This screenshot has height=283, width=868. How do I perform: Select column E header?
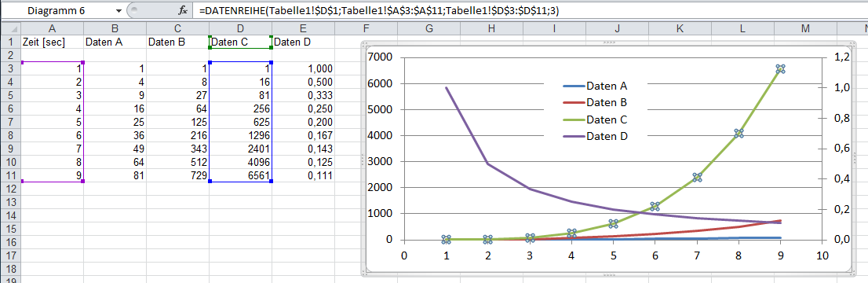(x=303, y=28)
